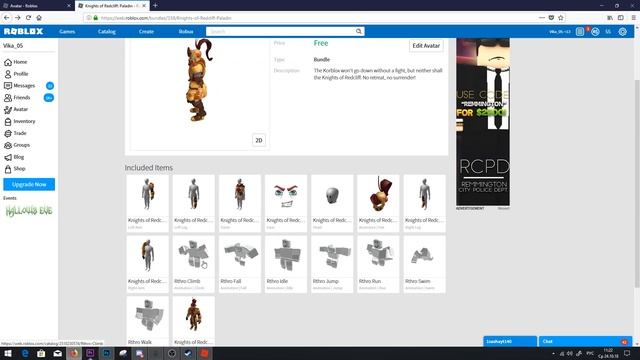
Task: Click the Roblox logo in header
Action: point(23,31)
